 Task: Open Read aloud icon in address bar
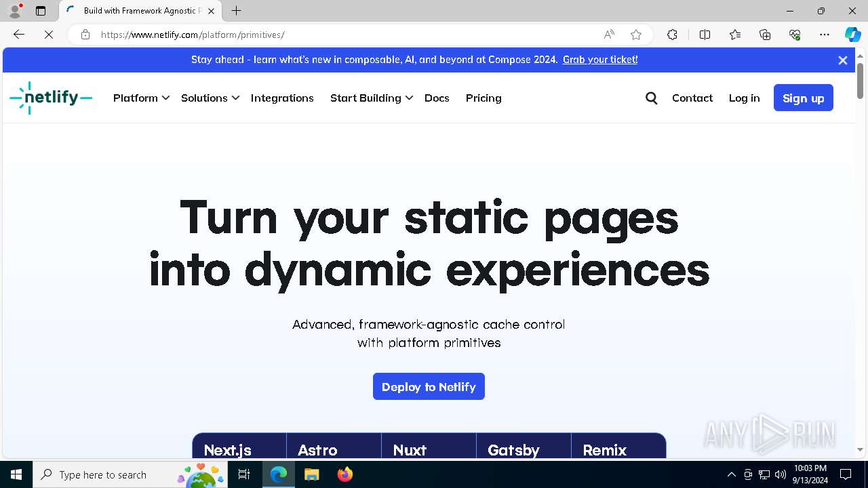click(609, 35)
